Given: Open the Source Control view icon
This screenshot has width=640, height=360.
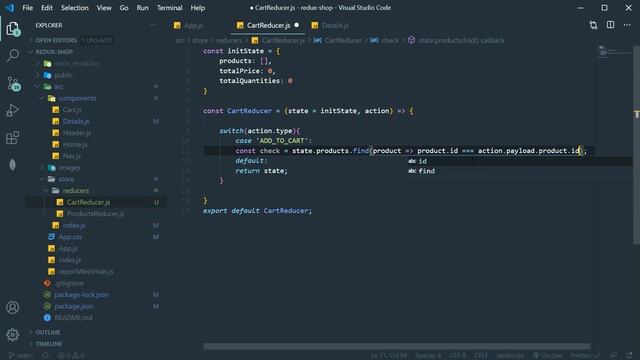Looking at the screenshot, I should (13, 83).
